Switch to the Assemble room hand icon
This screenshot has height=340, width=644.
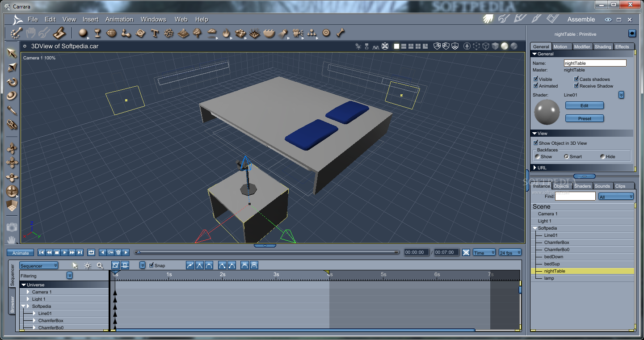[488, 19]
